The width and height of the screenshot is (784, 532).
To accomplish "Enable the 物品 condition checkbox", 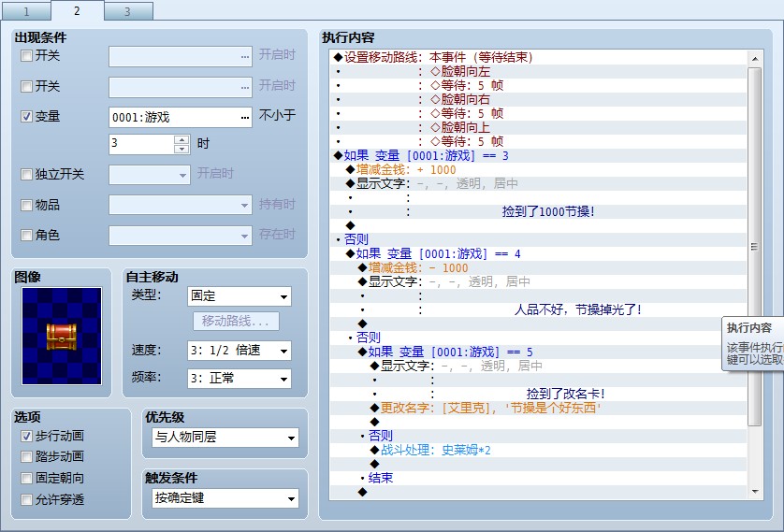I will click(26, 205).
